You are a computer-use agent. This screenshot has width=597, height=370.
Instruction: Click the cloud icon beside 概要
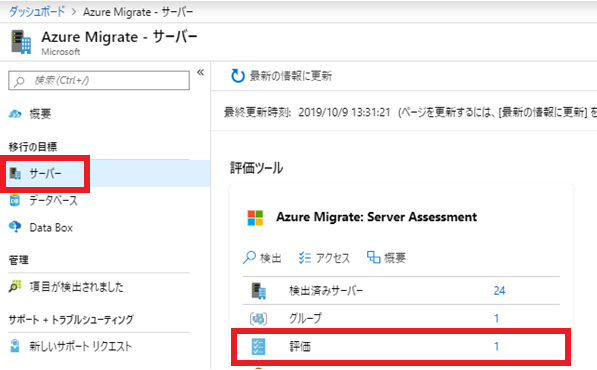pos(15,114)
